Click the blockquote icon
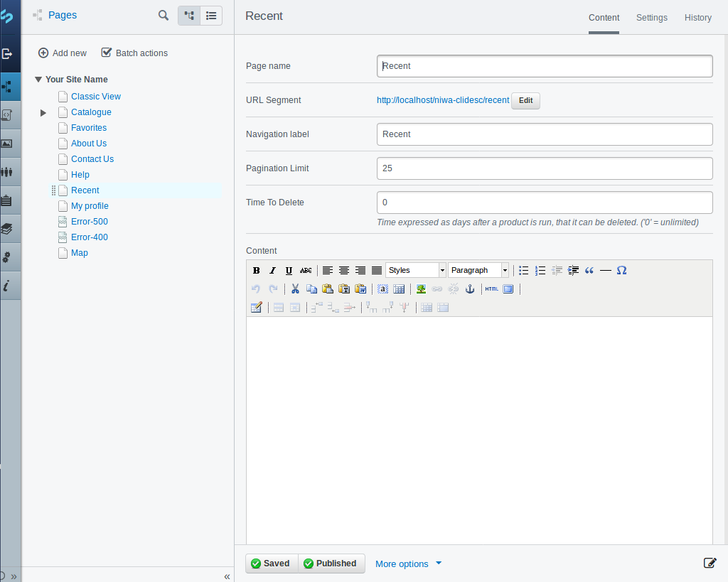This screenshot has height=582, width=728. coord(589,271)
